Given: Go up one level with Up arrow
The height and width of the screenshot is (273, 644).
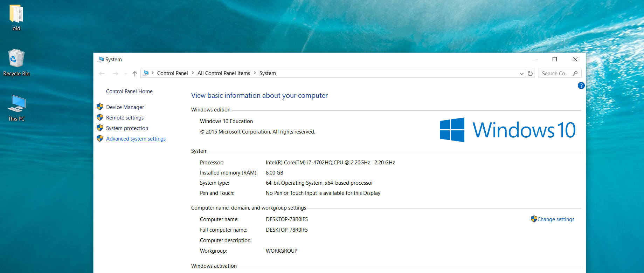Looking at the screenshot, I should point(135,73).
